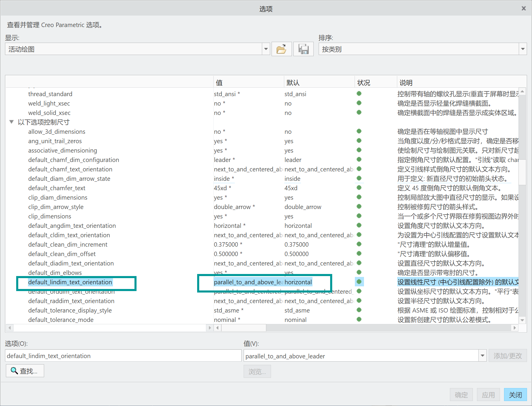Screen dimensions: 532x406
Task: Select weld_light_xsec option
Action: click(x=49, y=103)
